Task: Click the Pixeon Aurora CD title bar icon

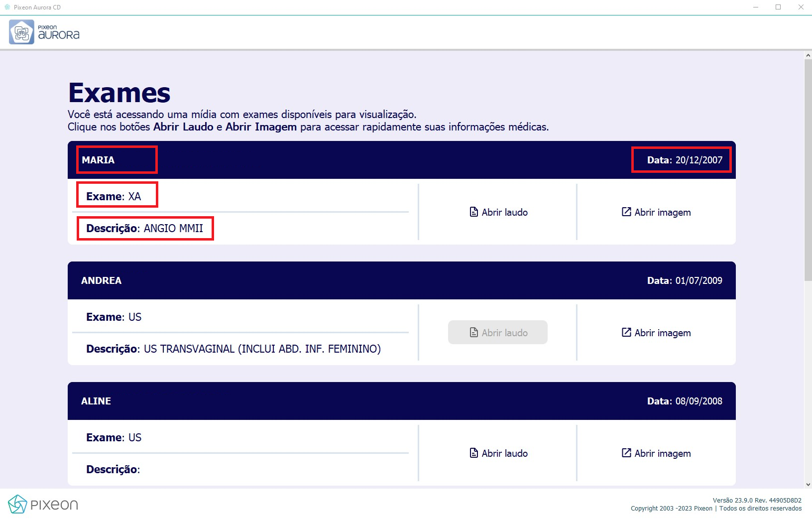Action: [x=7, y=7]
